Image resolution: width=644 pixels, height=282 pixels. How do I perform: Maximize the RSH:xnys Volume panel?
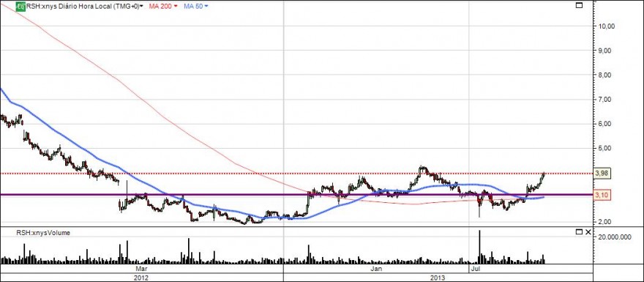(x=579, y=232)
